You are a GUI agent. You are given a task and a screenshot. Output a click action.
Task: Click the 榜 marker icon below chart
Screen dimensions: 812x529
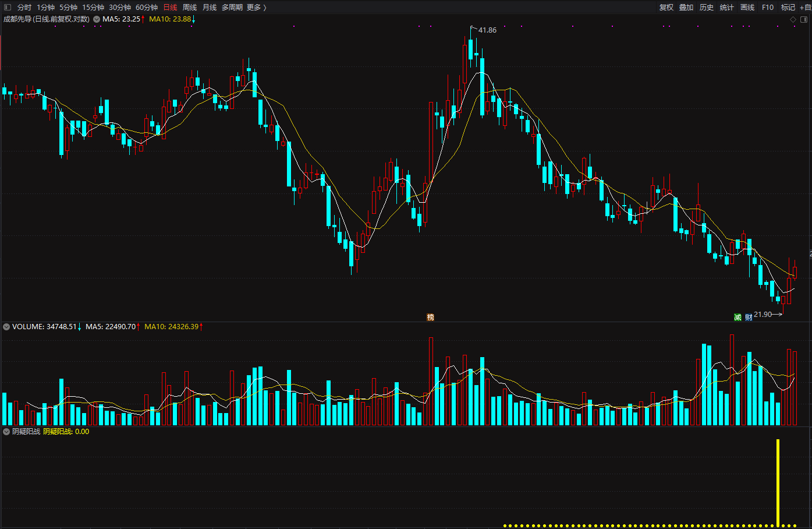coord(431,317)
